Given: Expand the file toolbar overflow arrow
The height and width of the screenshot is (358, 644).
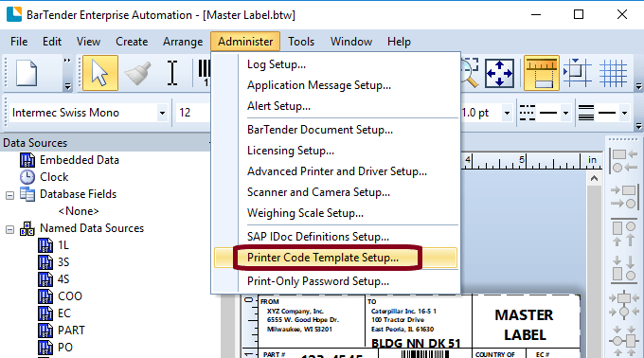Looking at the screenshot, I should pos(67,86).
